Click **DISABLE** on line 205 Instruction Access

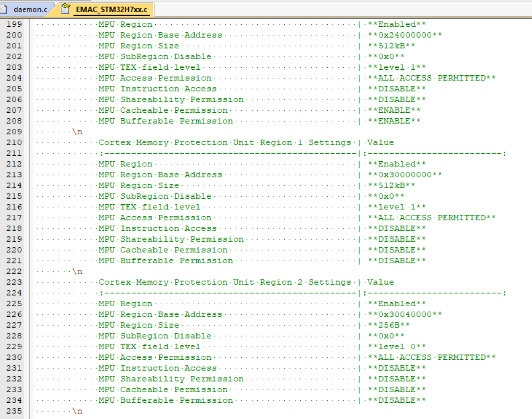[396, 89]
